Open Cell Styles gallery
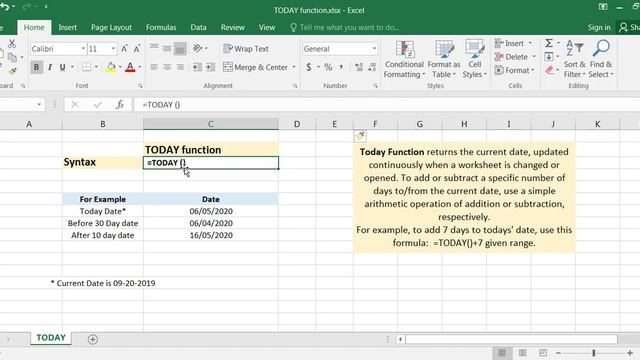 click(x=475, y=59)
